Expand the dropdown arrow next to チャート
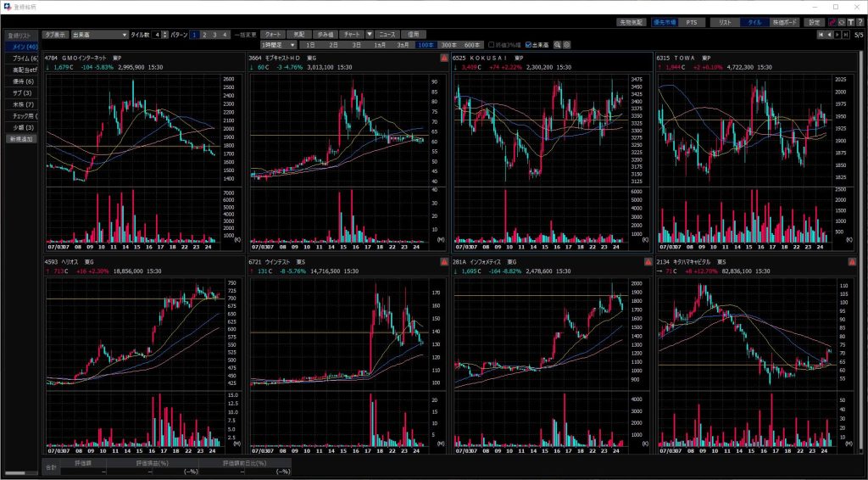This screenshot has width=868, height=480. pyautogui.click(x=370, y=34)
